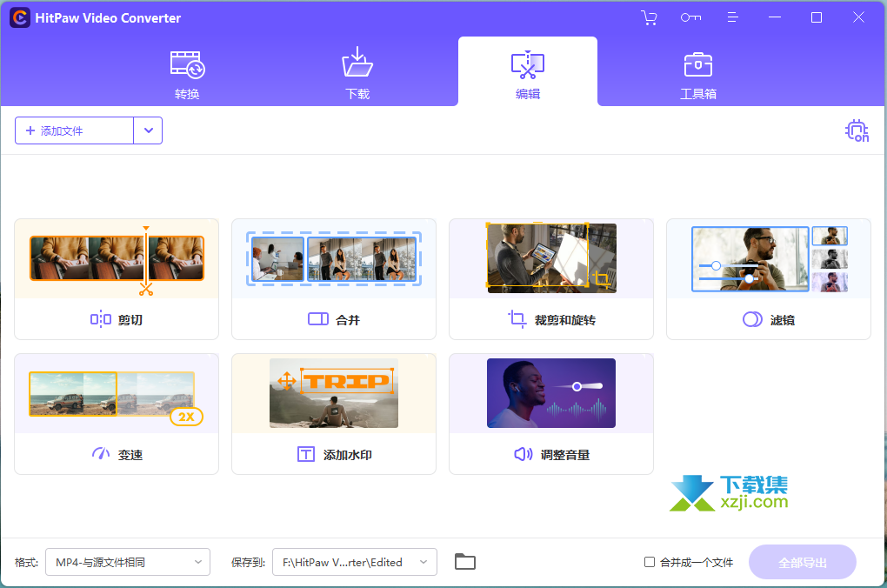The width and height of the screenshot is (887, 588).
Task: Open the 工具箱 tab
Action: [698, 74]
